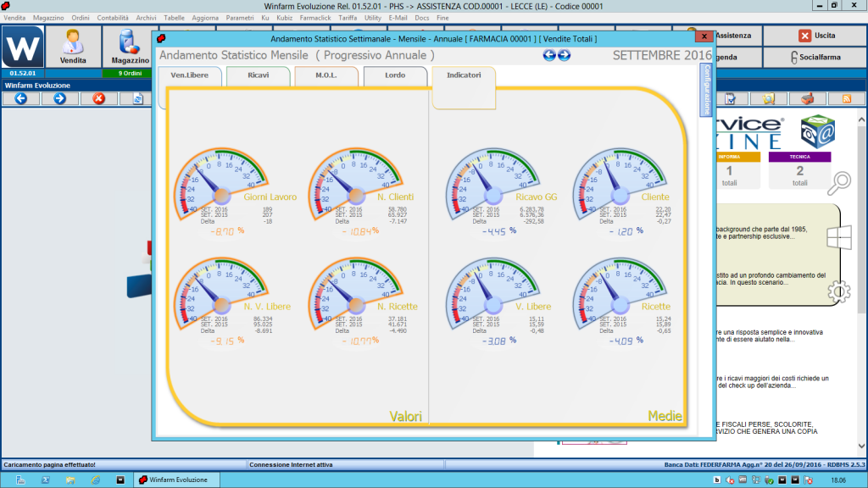Screen dimensions: 868x488
Task: Click the email envelope box icon
Action: 817,131
